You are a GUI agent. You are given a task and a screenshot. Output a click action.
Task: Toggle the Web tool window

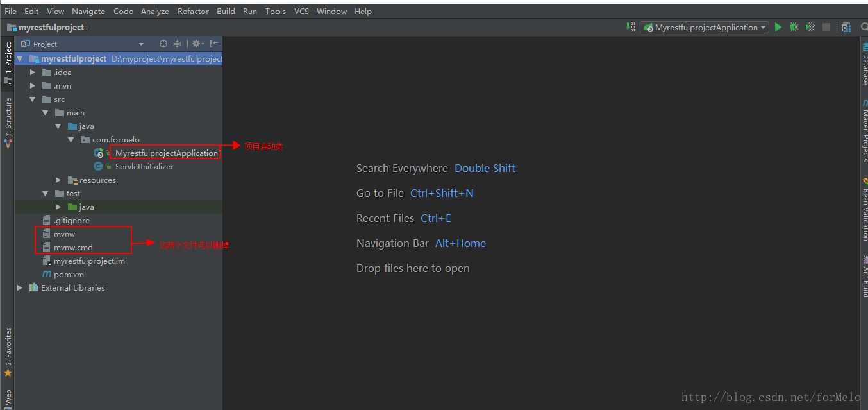[8, 398]
